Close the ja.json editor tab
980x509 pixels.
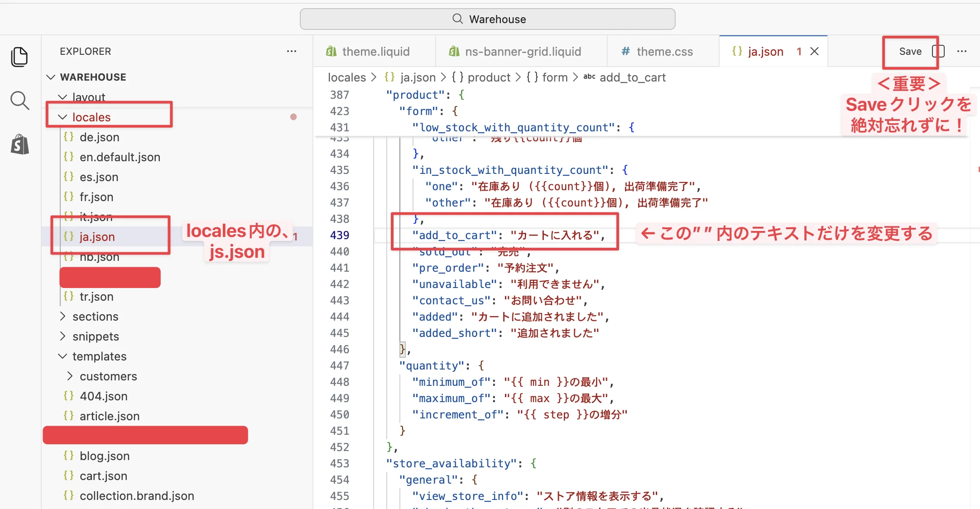(814, 52)
